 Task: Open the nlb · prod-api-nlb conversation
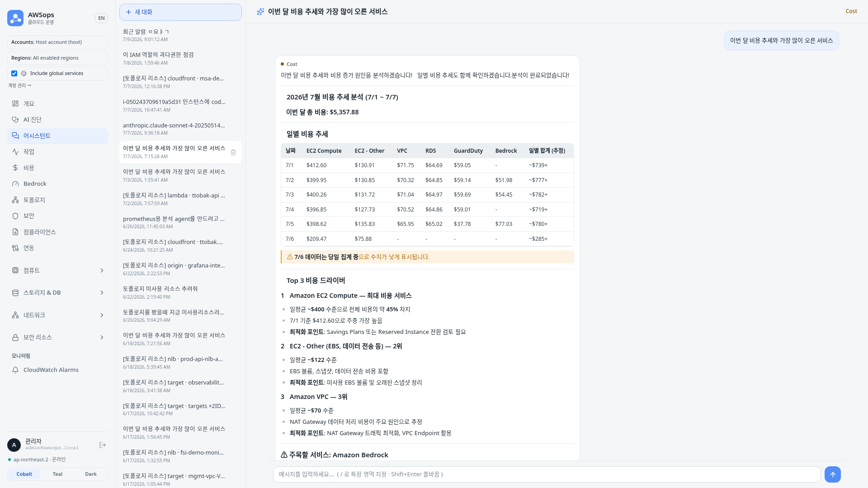180,362
